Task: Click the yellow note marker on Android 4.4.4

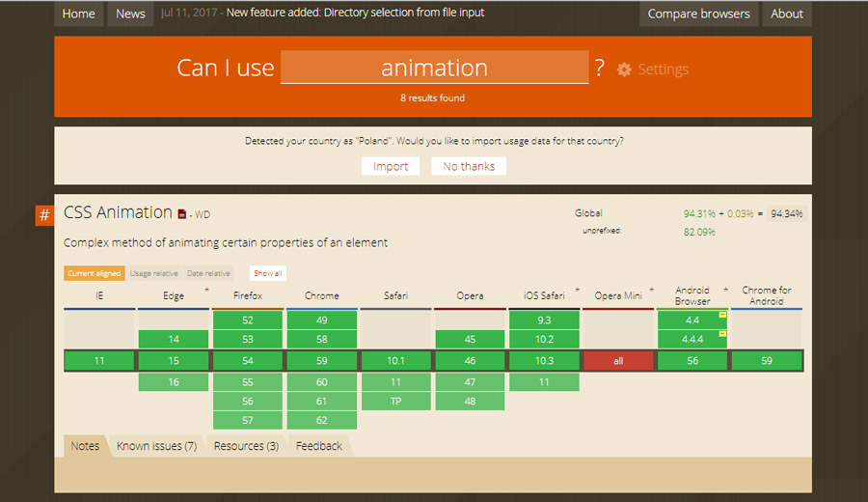Action: [721, 334]
